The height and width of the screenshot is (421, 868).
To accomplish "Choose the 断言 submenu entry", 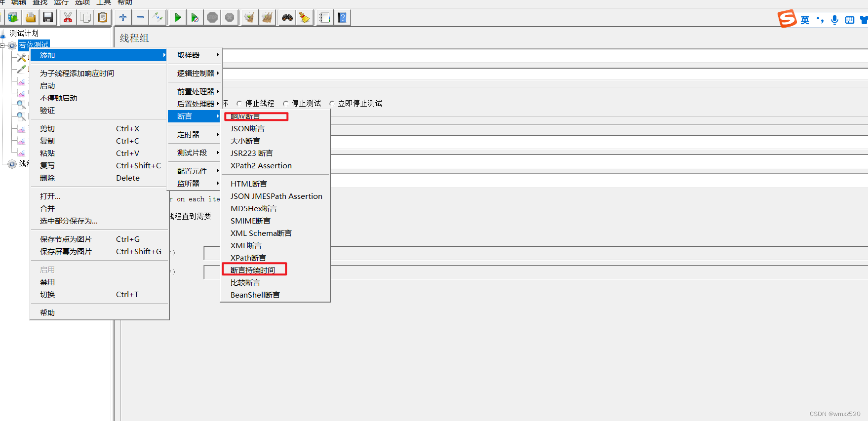I will (x=195, y=116).
